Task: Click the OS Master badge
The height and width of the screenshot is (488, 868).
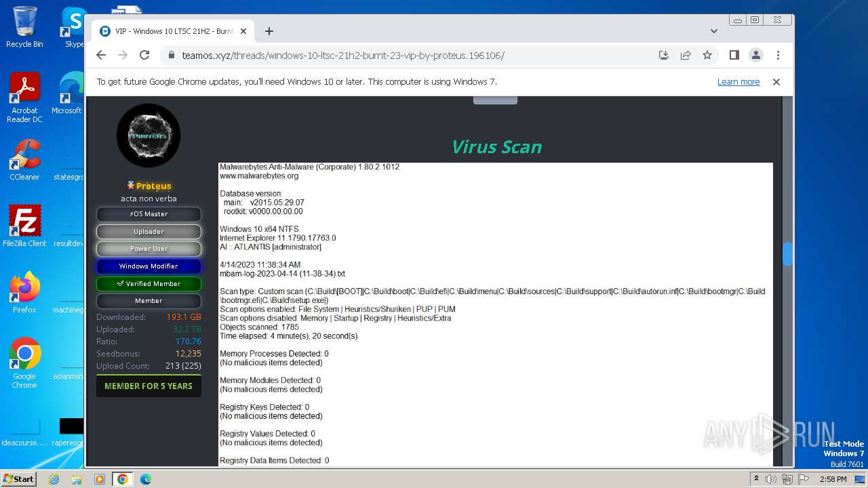Action: (149, 214)
